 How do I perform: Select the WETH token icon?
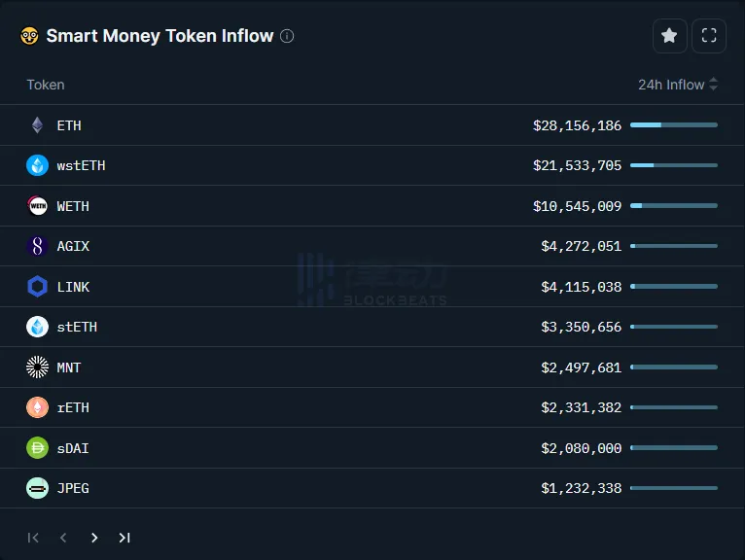[37, 206]
